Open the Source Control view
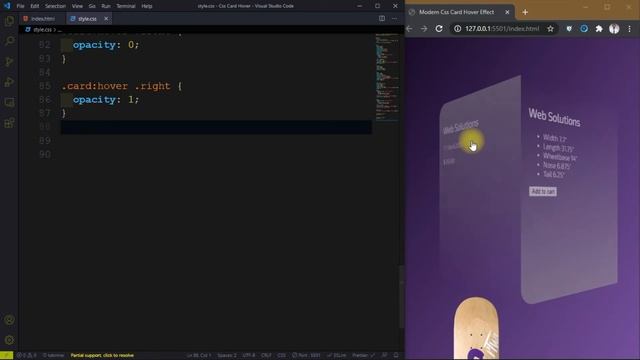The height and width of the screenshot is (360, 640). (x=9, y=61)
